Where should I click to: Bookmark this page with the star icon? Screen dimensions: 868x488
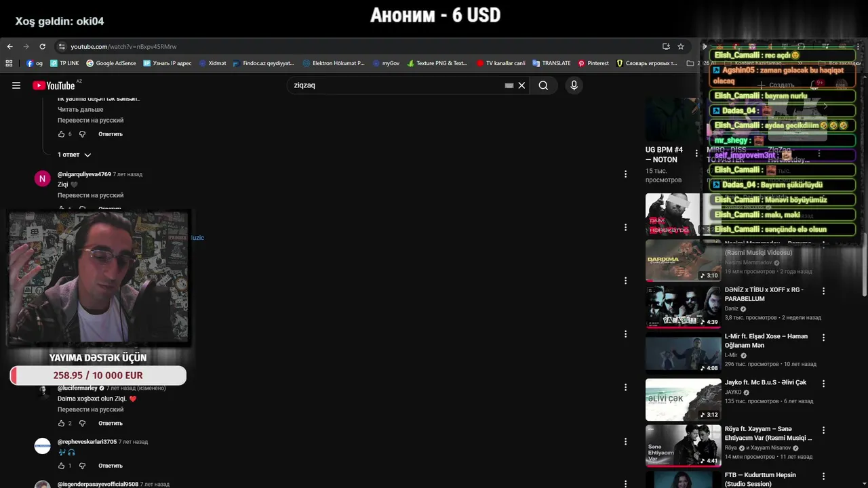tap(681, 47)
